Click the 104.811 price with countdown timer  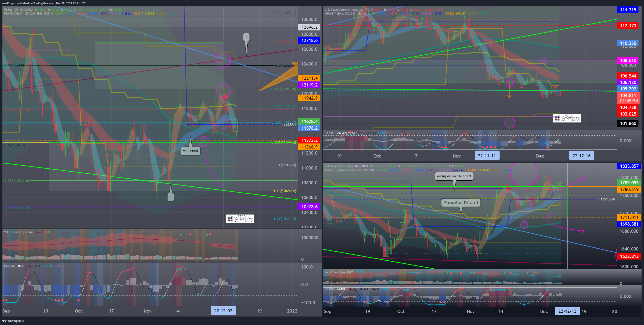coord(628,98)
